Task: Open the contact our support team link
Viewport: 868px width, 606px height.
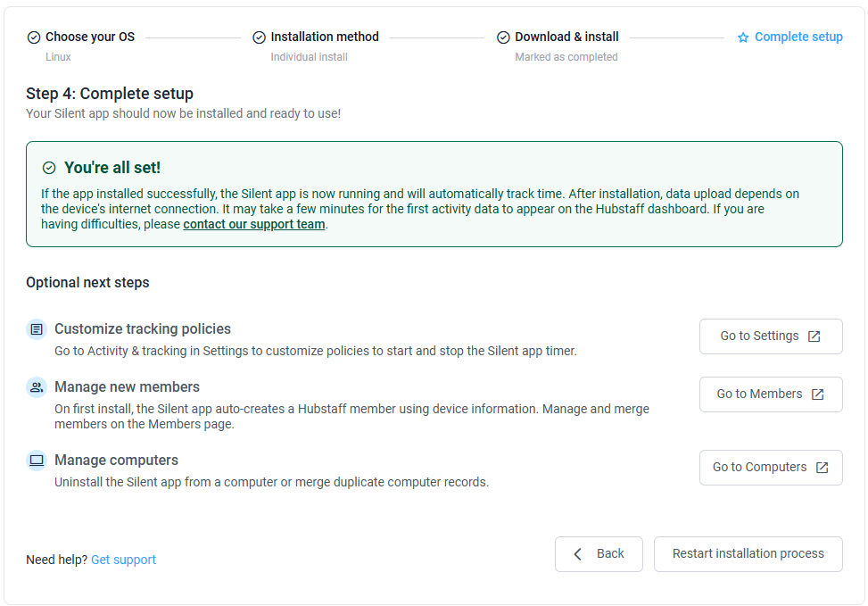Action: 254,224
